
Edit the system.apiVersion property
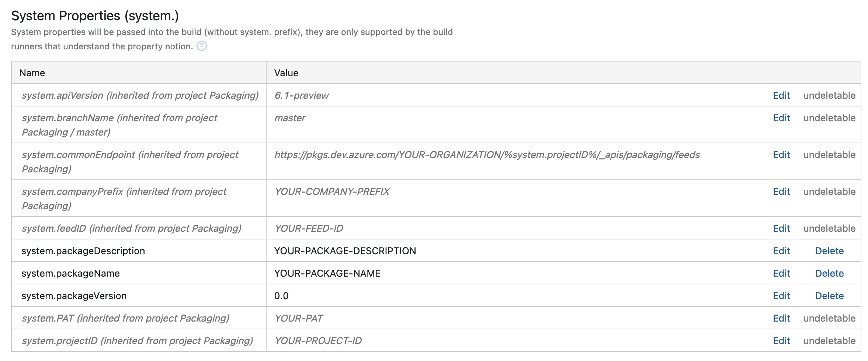pyautogui.click(x=781, y=95)
